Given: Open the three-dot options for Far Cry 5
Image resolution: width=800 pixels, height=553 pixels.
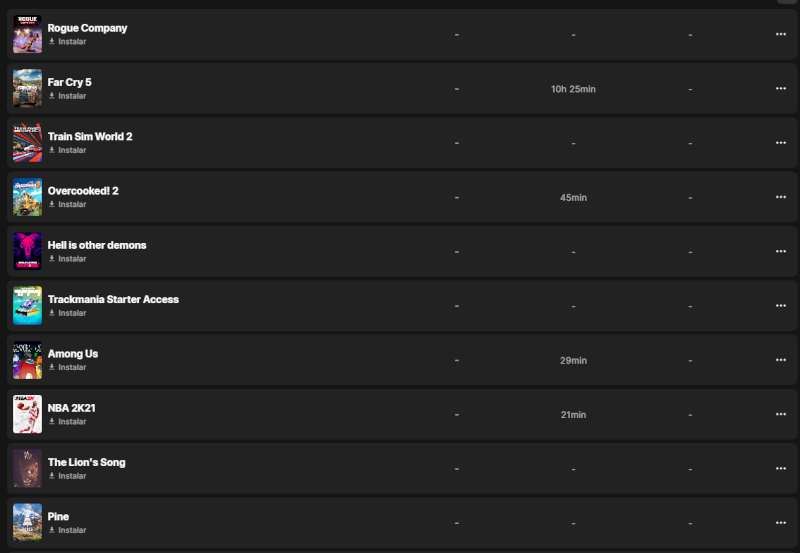Looking at the screenshot, I should pos(781,88).
